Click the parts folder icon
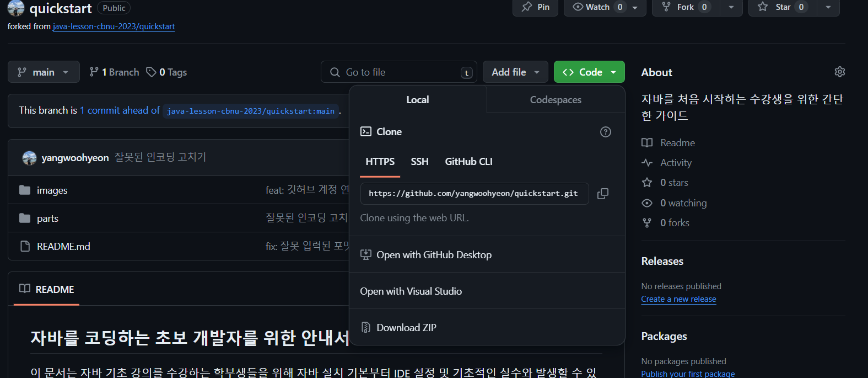 pyautogui.click(x=25, y=218)
